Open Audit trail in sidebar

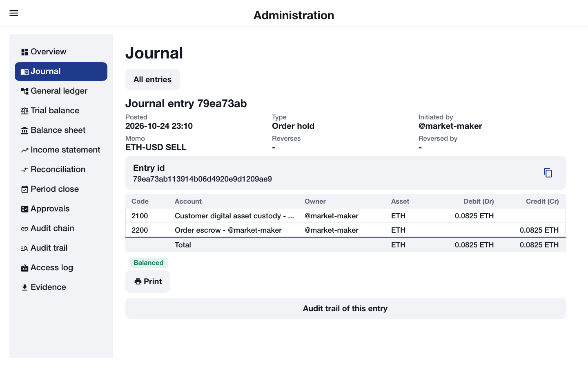(x=61, y=248)
